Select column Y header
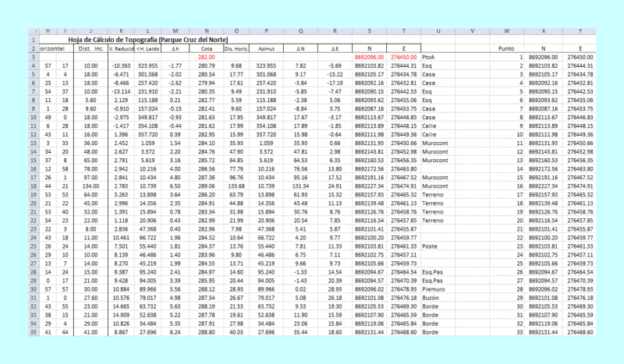 (x=580, y=31)
